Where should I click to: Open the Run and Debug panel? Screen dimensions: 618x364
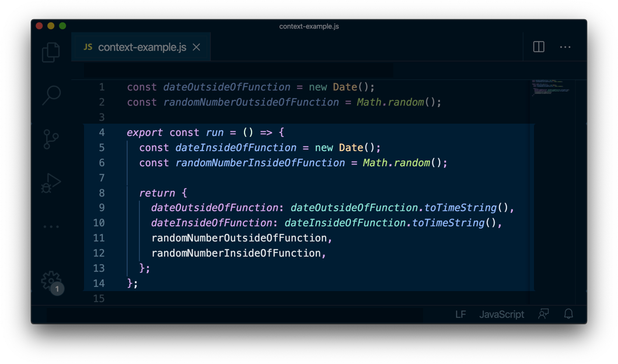(x=50, y=182)
